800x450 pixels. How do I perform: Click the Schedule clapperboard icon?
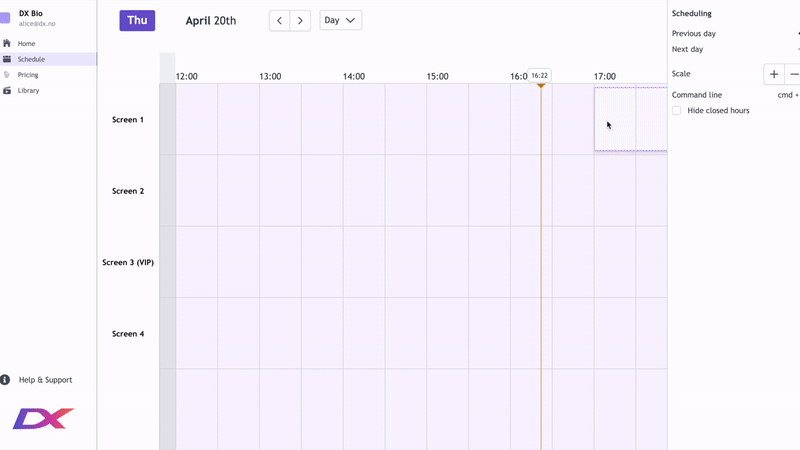tap(7, 59)
